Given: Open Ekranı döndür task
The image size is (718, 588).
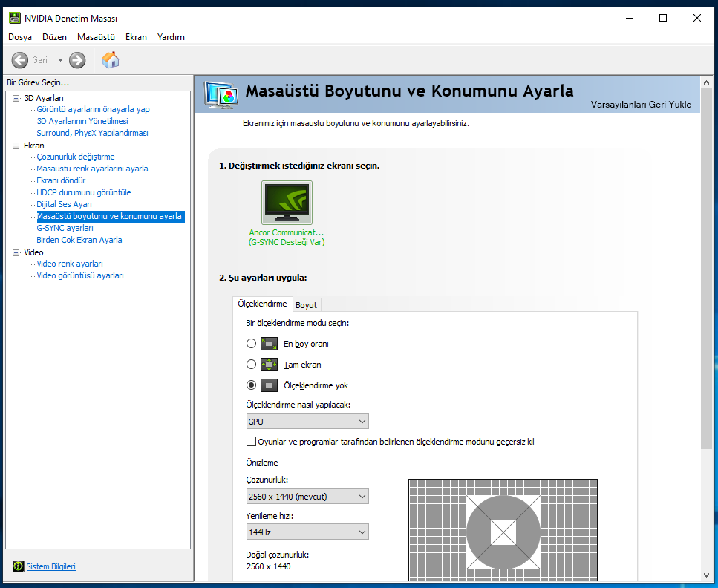Looking at the screenshot, I should [x=61, y=180].
